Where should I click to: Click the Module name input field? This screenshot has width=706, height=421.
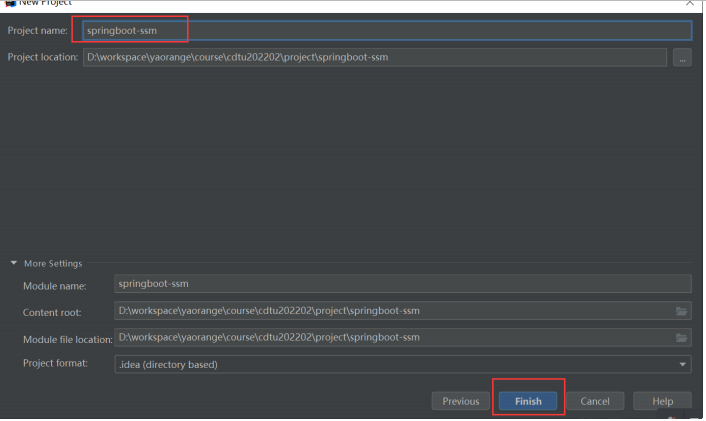[x=403, y=284]
